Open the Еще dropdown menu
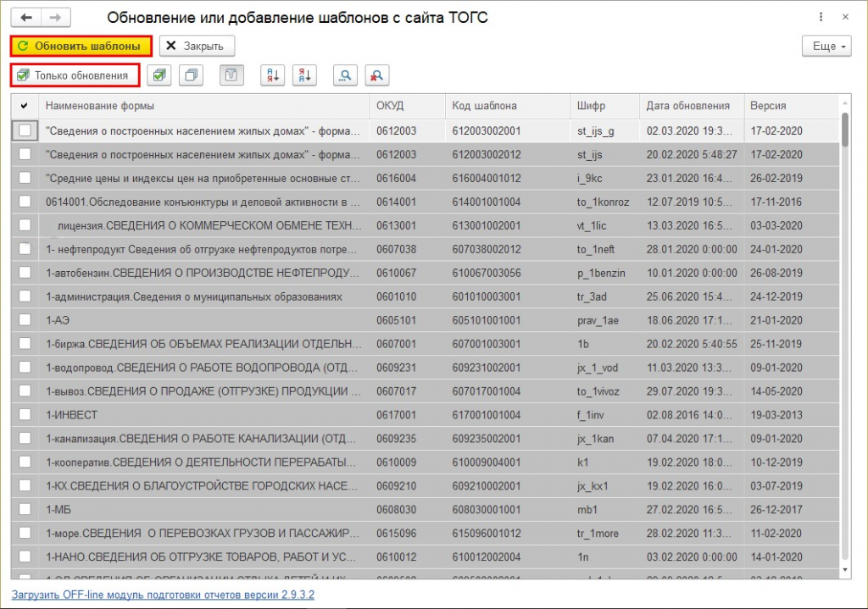 pos(826,46)
